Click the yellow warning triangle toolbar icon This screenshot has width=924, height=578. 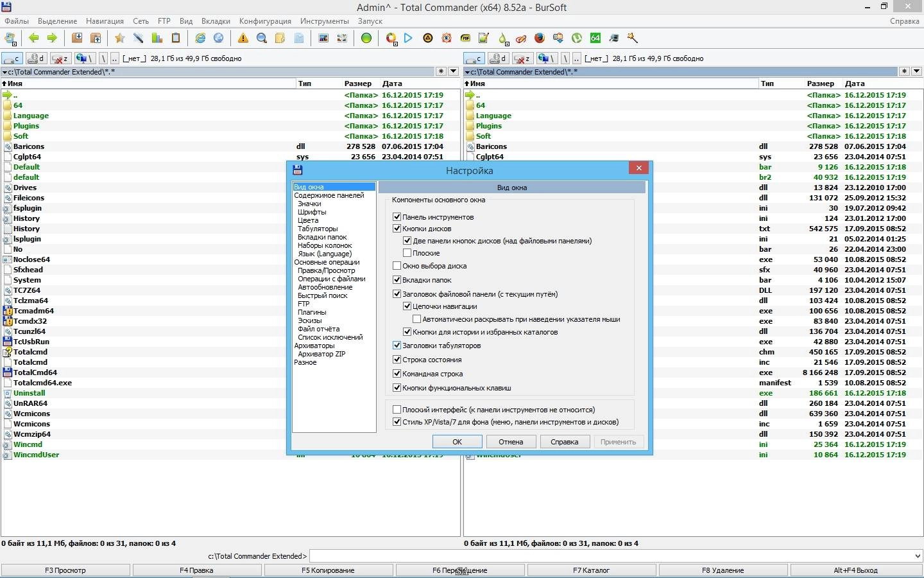click(x=243, y=38)
